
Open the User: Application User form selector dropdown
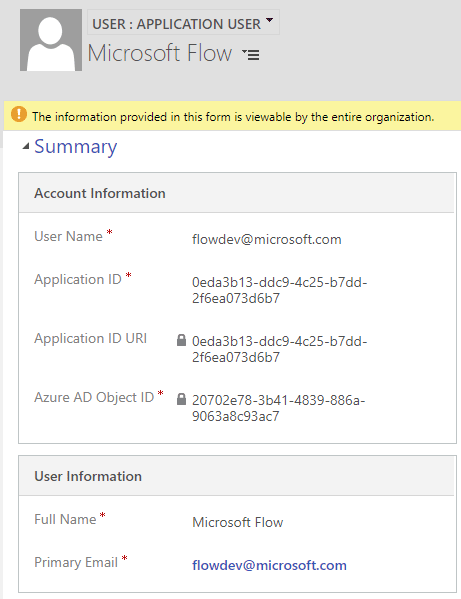pyautogui.click(x=183, y=23)
